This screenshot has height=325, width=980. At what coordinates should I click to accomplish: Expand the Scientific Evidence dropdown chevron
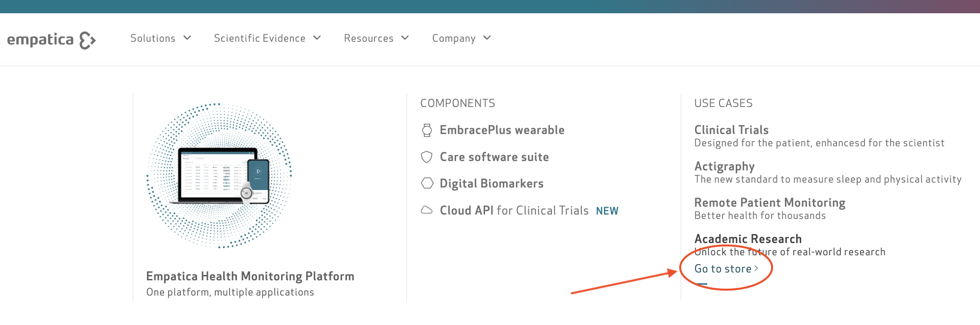317,38
